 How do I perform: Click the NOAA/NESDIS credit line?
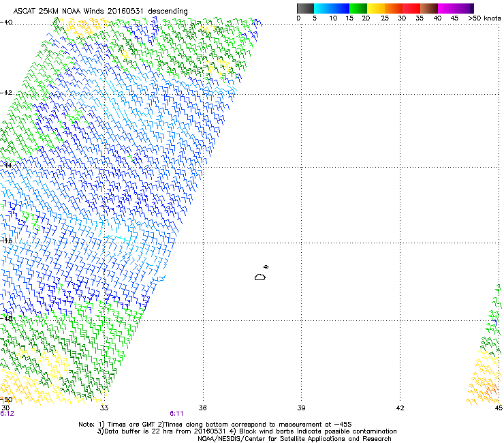[294, 439]
